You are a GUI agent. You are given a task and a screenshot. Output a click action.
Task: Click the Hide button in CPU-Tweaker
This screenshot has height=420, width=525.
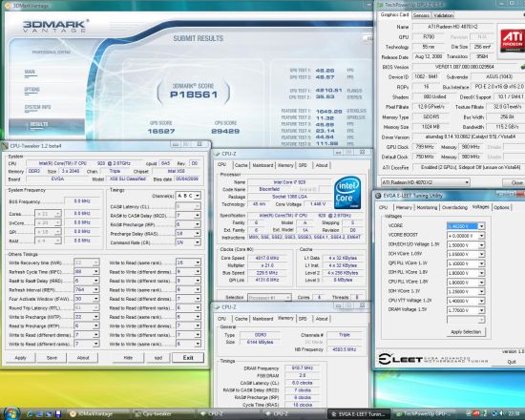coord(128,358)
